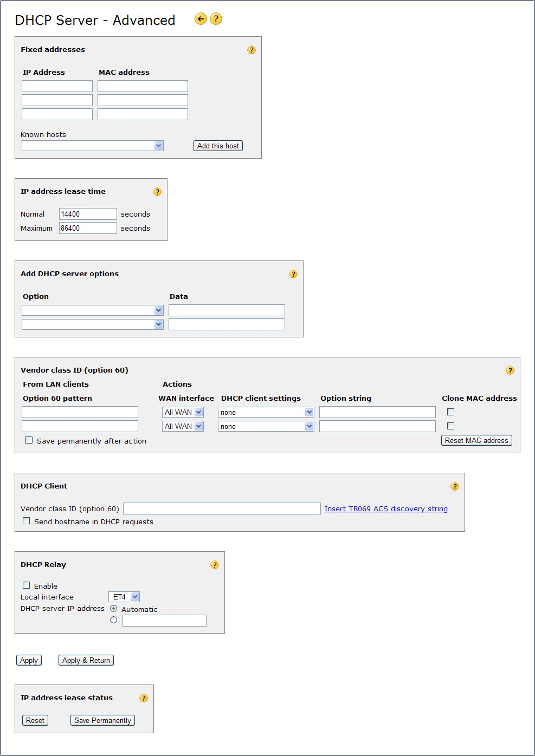Image resolution: width=535 pixels, height=756 pixels.
Task: Open help for Fixed addresses section
Action: [252, 50]
